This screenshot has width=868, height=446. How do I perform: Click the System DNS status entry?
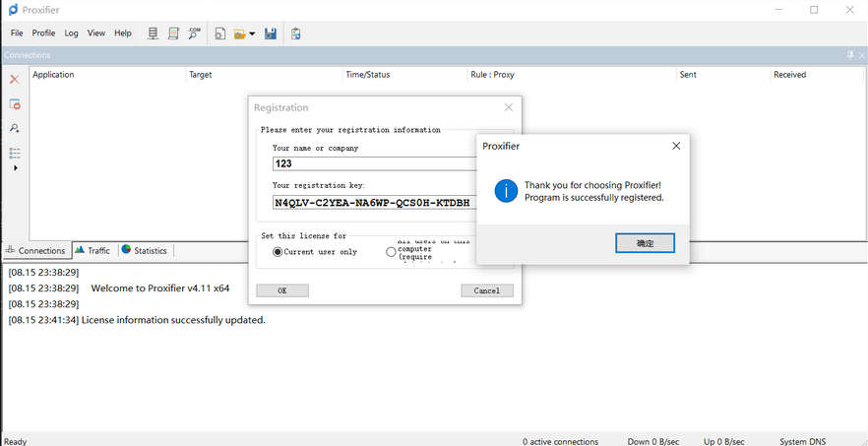click(803, 441)
